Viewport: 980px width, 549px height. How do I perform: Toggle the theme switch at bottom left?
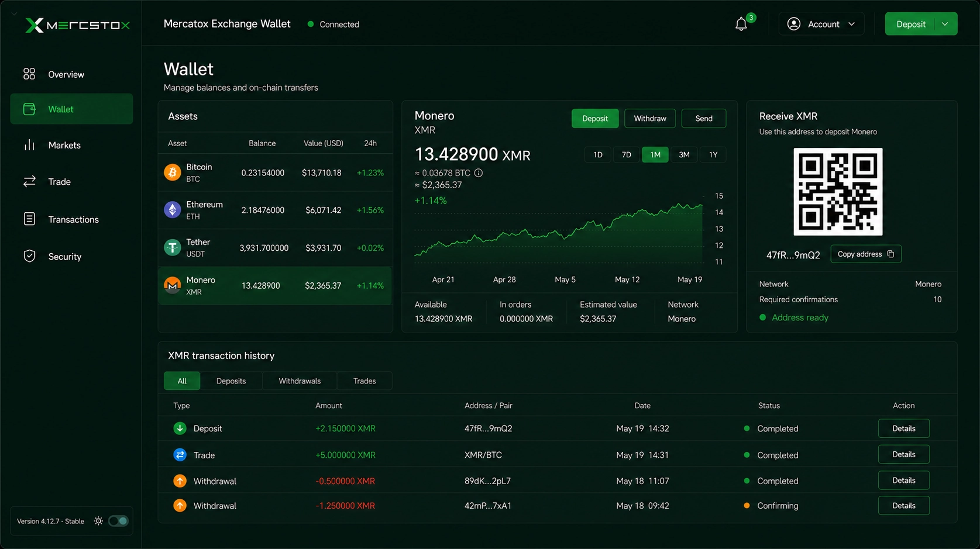(118, 521)
